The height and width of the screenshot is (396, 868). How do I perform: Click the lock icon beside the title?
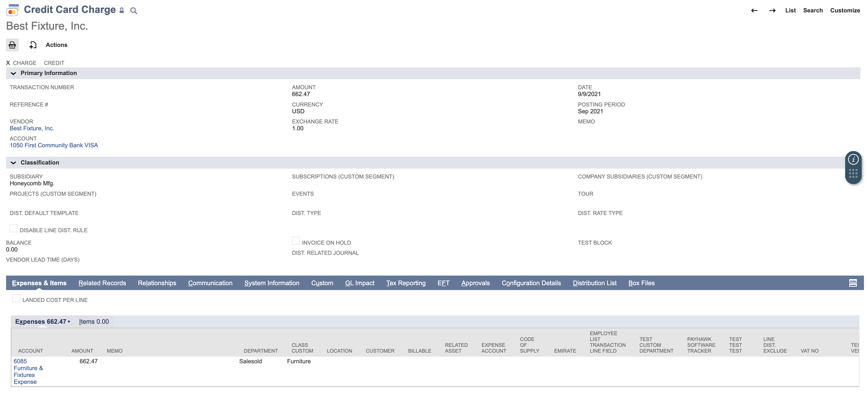[x=122, y=10]
